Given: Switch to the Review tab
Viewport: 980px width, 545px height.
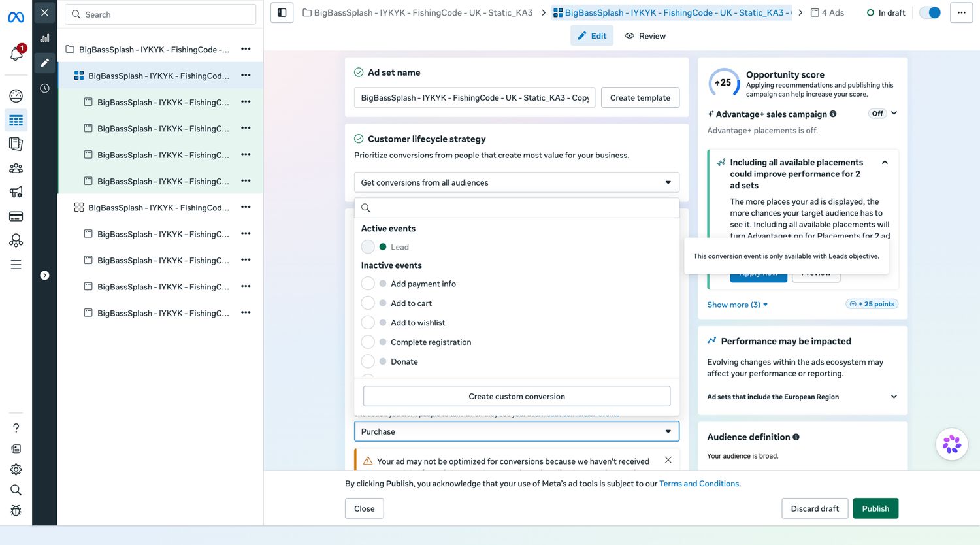Looking at the screenshot, I should pyautogui.click(x=645, y=36).
